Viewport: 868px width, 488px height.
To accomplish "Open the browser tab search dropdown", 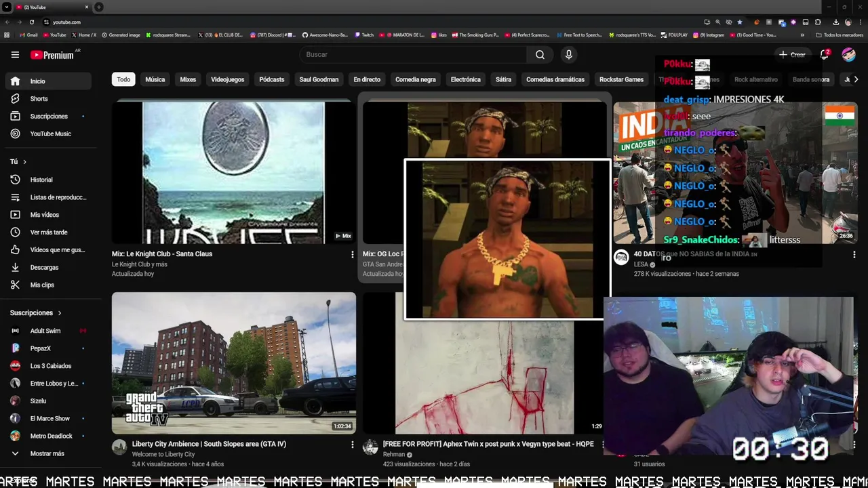I will point(6,7).
